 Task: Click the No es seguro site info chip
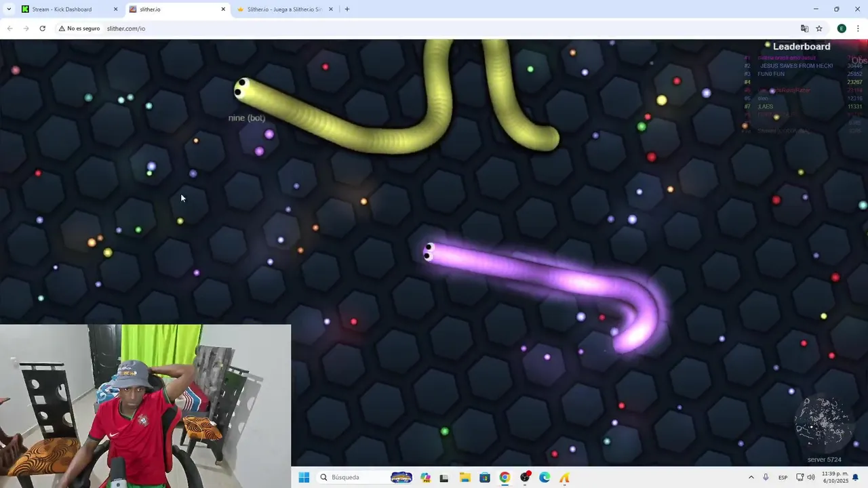pos(79,28)
